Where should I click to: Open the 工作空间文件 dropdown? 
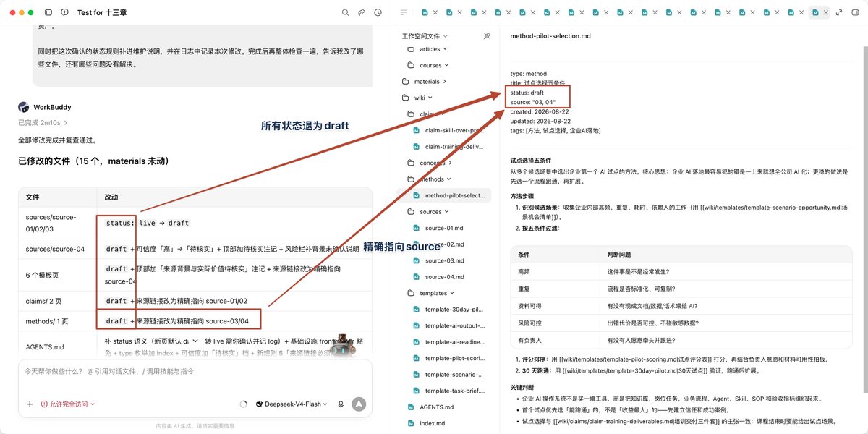click(x=425, y=36)
